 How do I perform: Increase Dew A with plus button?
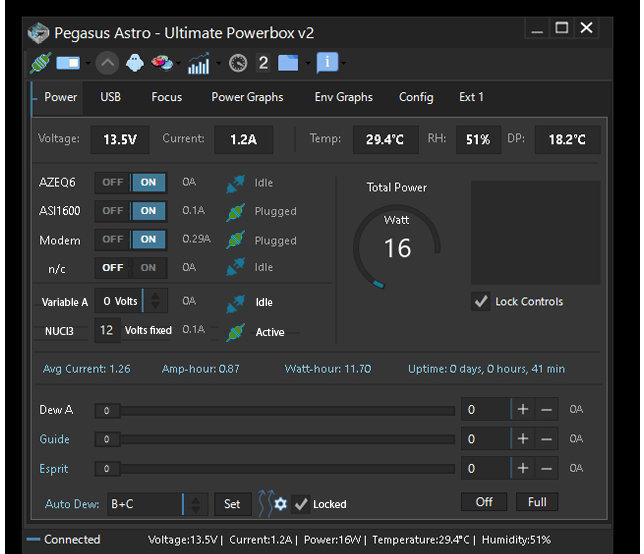pos(523,409)
